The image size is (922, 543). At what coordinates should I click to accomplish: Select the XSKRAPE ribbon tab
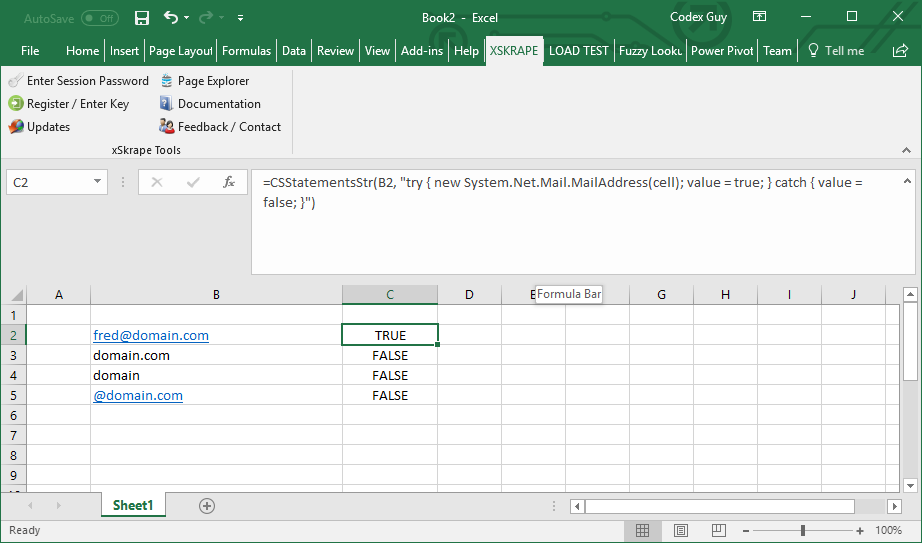(514, 51)
